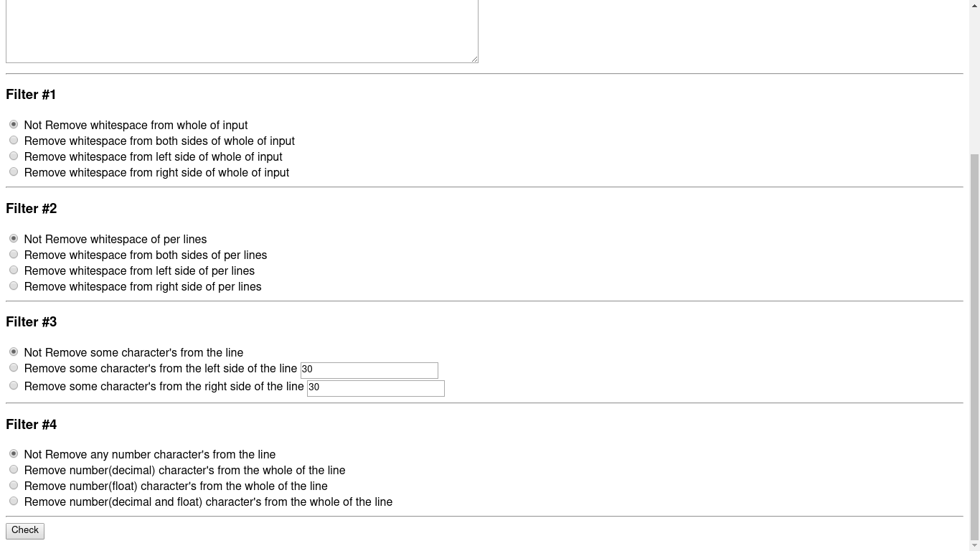Select "Remove whitespace from left side of whole of input"
The width and height of the screenshot is (980, 551).
click(14, 156)
